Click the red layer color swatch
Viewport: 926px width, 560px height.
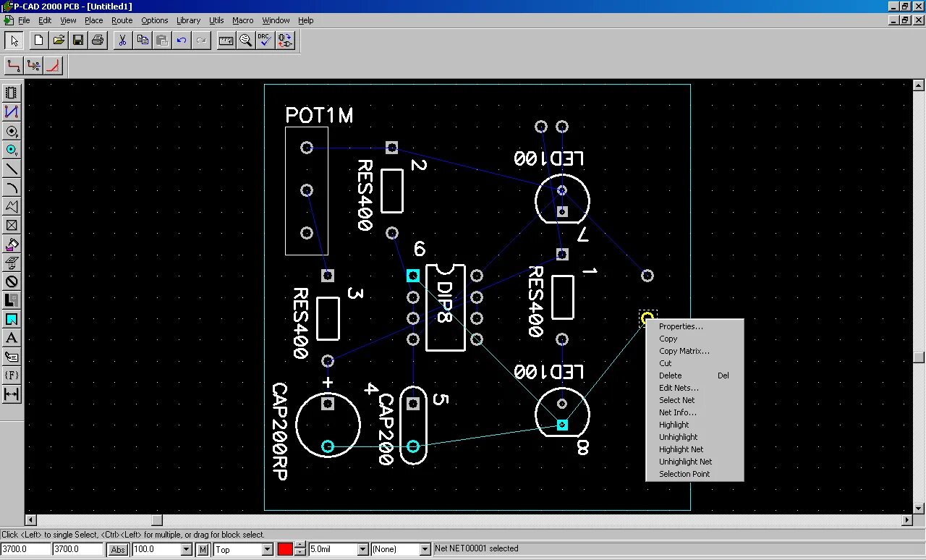pyautogui.click(x=285, y=550)
